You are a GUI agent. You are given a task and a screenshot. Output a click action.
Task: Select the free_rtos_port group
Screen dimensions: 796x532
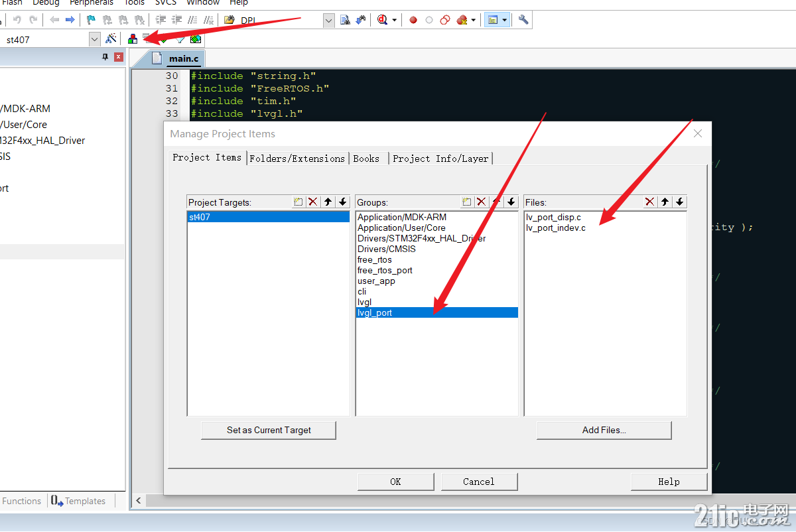point(385,271)
